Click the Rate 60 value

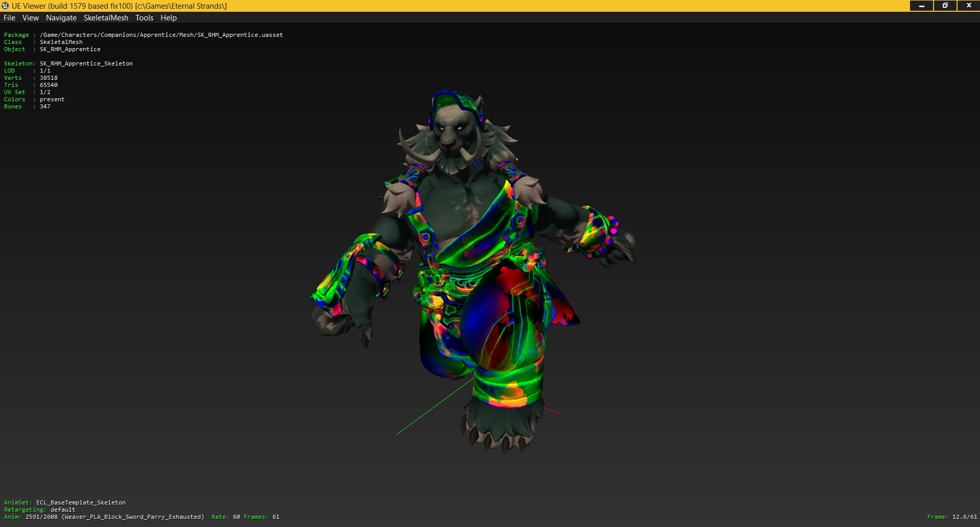pos(237,517)
